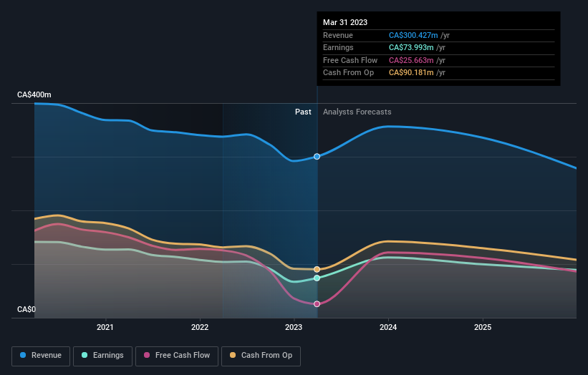The image size is (588, 375).
Task: Click the CA$25.663m free cash flow value
Action: [411, 60]
